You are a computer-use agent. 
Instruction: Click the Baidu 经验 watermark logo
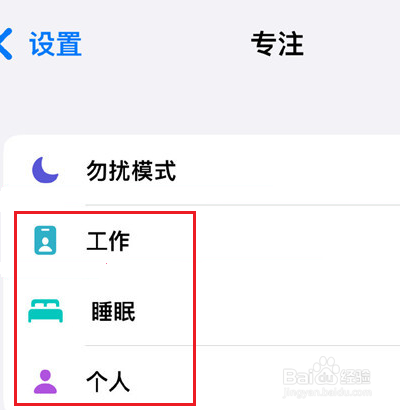point(326,372)
